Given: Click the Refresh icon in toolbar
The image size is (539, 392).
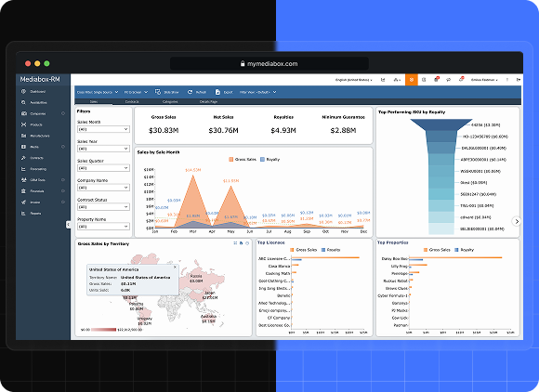Looking at the screenshot, I should [x=190, y=92].
